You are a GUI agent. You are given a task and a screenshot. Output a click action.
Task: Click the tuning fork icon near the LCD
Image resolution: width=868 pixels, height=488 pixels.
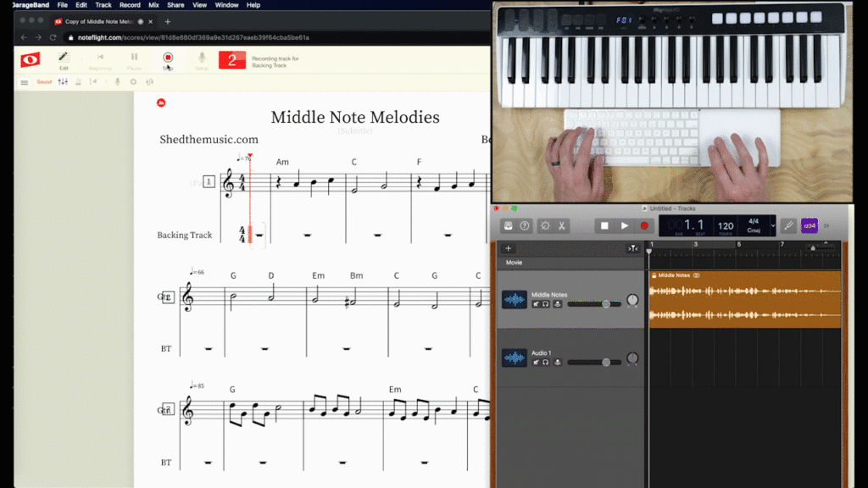tap(789, 225)
